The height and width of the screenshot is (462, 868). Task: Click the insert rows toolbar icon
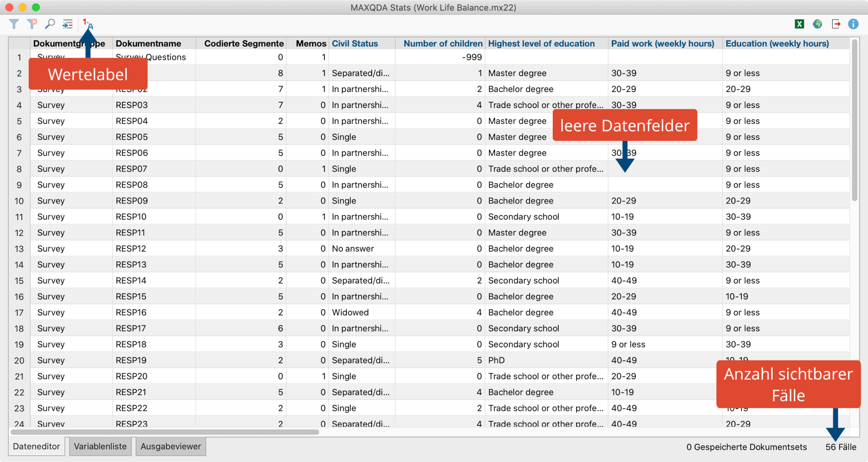67,24
